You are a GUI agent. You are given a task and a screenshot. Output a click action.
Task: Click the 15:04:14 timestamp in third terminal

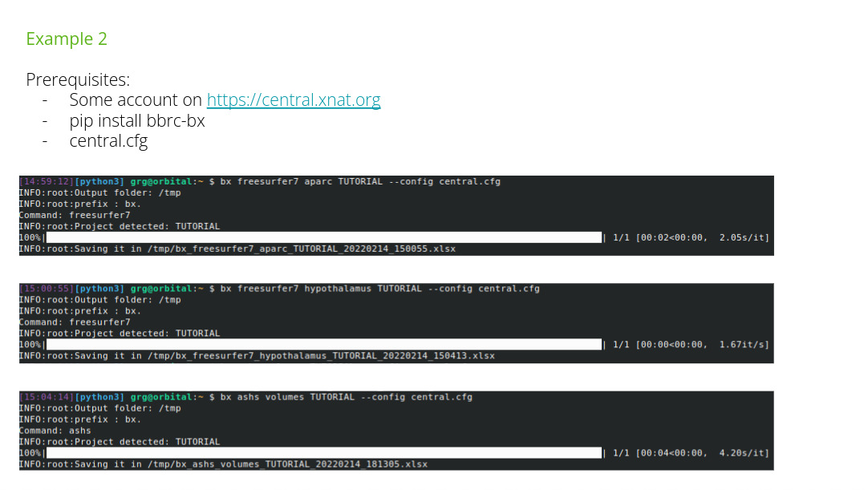pos(47,397)
